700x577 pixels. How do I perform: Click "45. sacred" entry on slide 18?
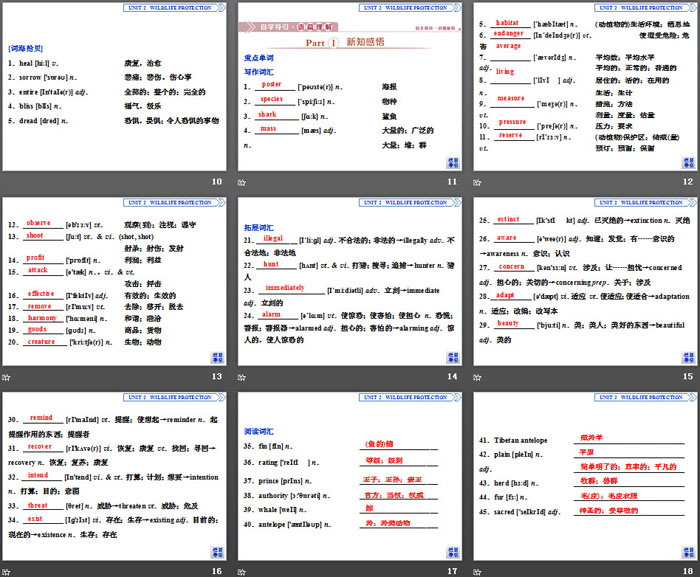click(520, 511)
